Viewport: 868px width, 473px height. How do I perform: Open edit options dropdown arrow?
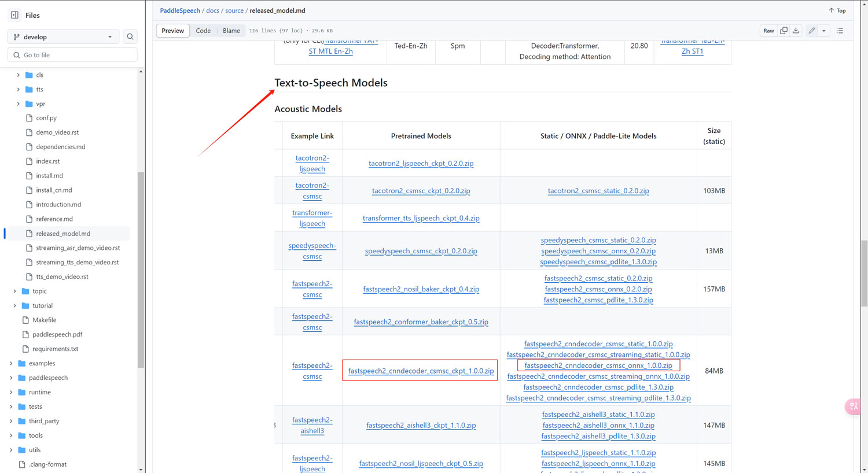tap(824, 31)
